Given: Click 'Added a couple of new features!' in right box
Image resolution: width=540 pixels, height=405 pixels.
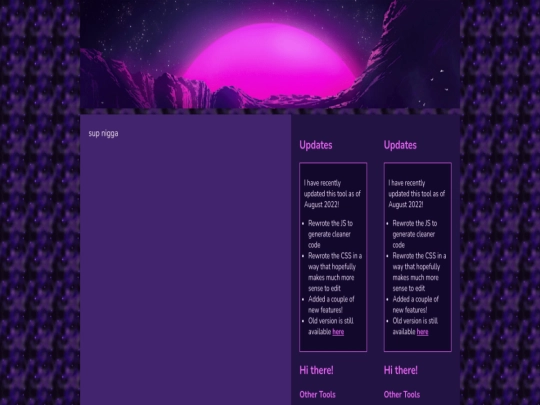Looking at the screenshot, I should coord(415,304).
